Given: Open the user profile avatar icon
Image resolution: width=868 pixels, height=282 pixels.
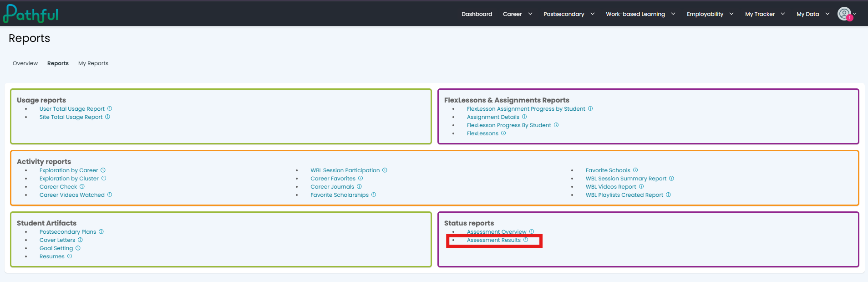Looking at the screenshot, I should (x=844, y=14).
